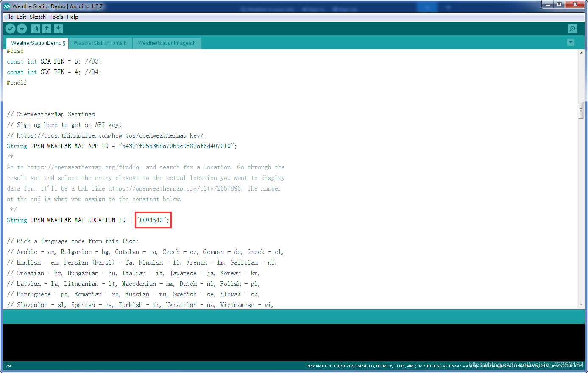Click the API key string d4327f95d368...
The image size is (588, 373).
coord(177,146)
